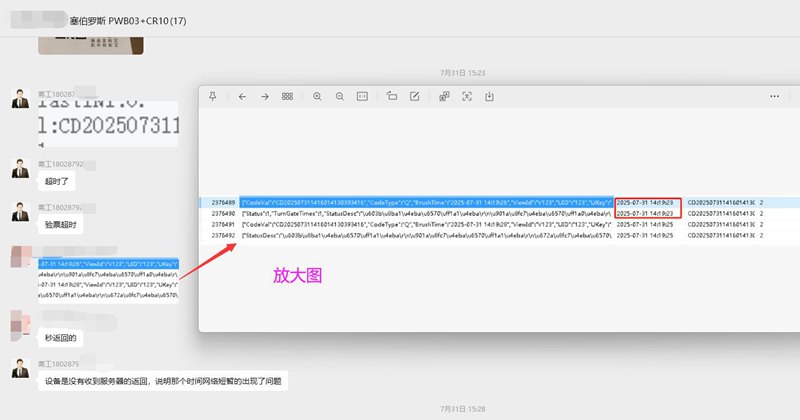800x420 pixels.
Task: Click the 秒返回的 message bubble
Action: point(60,338)
